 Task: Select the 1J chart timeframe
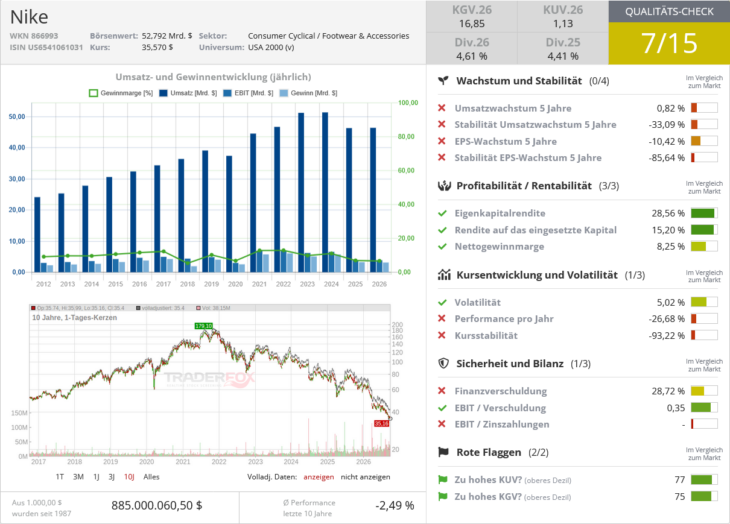(96, 477)
